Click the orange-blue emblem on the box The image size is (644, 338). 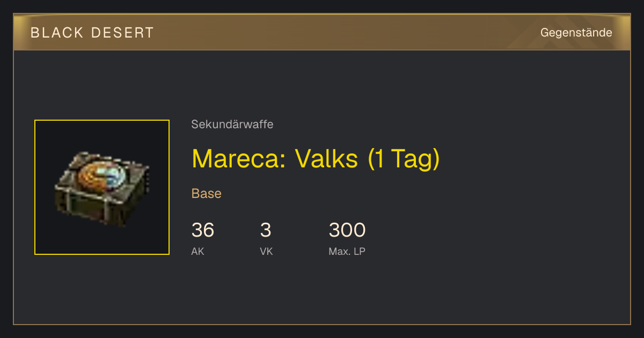103,177
